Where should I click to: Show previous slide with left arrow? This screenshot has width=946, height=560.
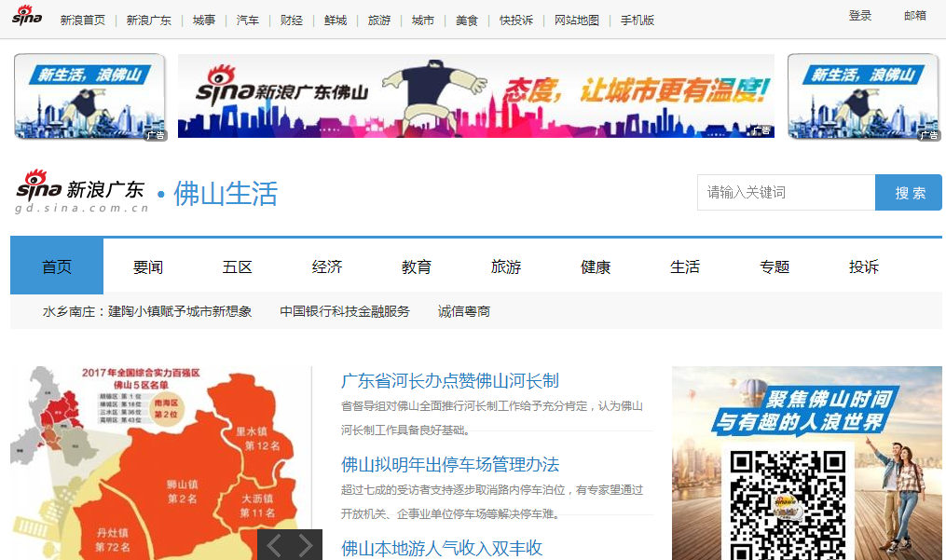(x=273, y=545)
